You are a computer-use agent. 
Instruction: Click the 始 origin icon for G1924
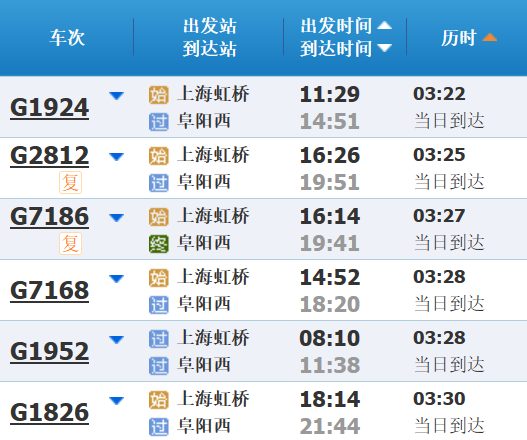click(159, 95)
